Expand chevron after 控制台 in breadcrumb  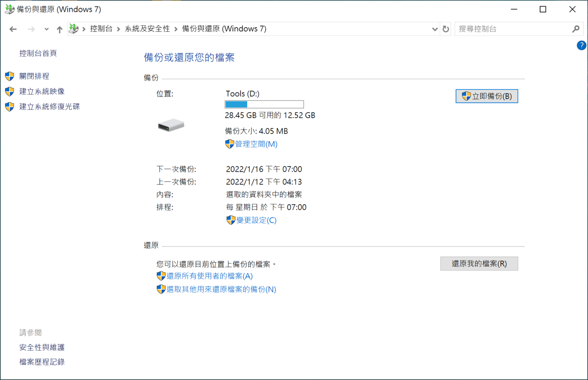point(119,29)
